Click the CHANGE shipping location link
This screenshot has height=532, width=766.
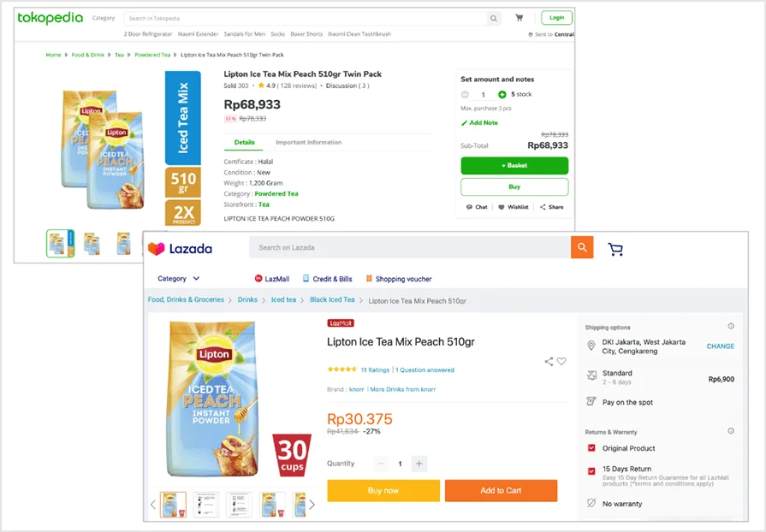tap(720, 346)
